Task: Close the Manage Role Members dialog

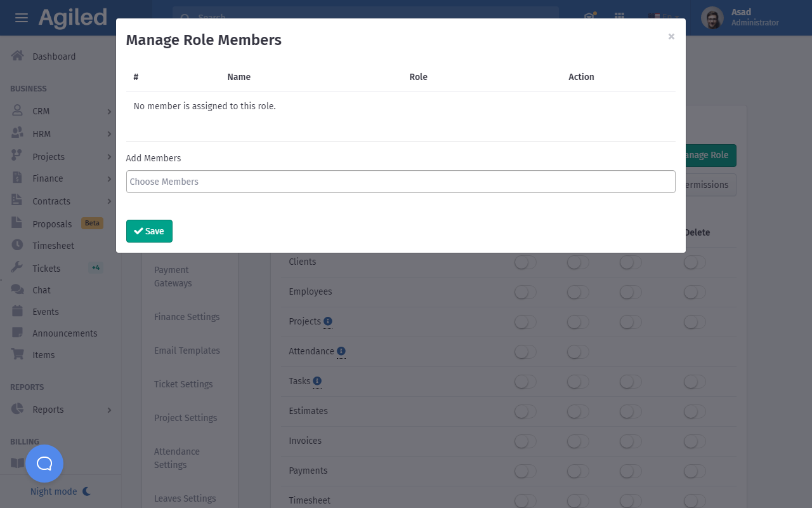Action: [671, 37]
